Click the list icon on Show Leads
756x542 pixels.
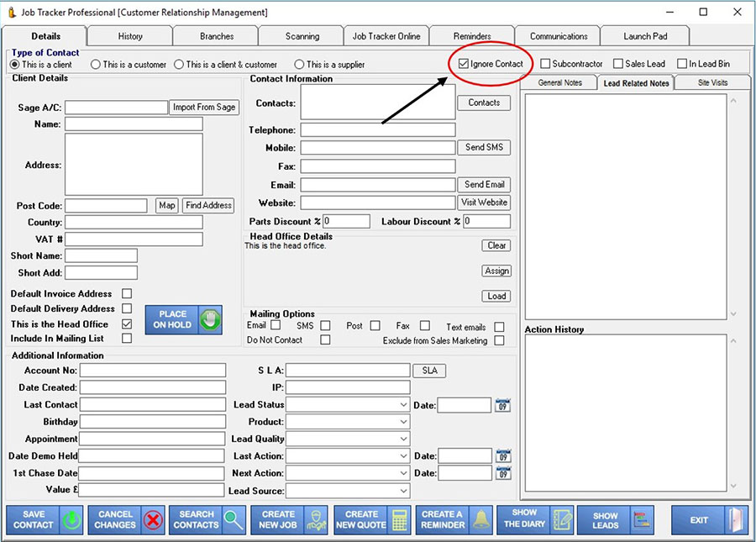pyautogui.click(x=642, y=519)
